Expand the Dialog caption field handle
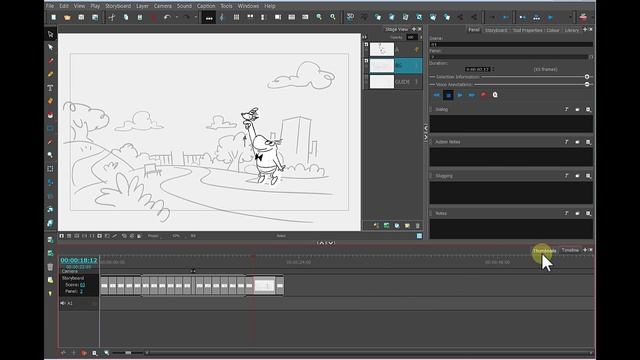 (x=431, y=109)
